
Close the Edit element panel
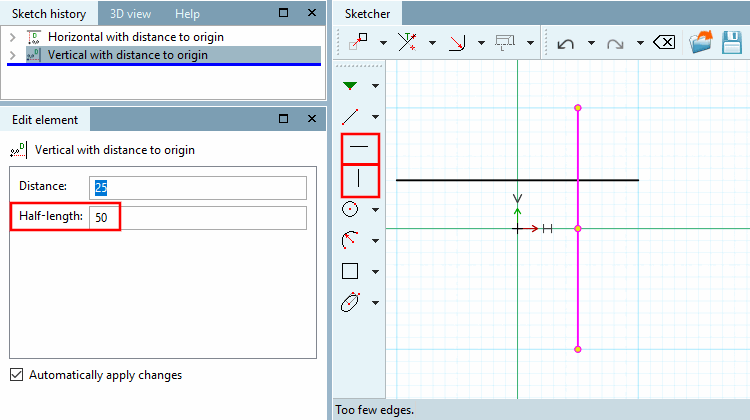pyautogui.click(x=312, y=119)
